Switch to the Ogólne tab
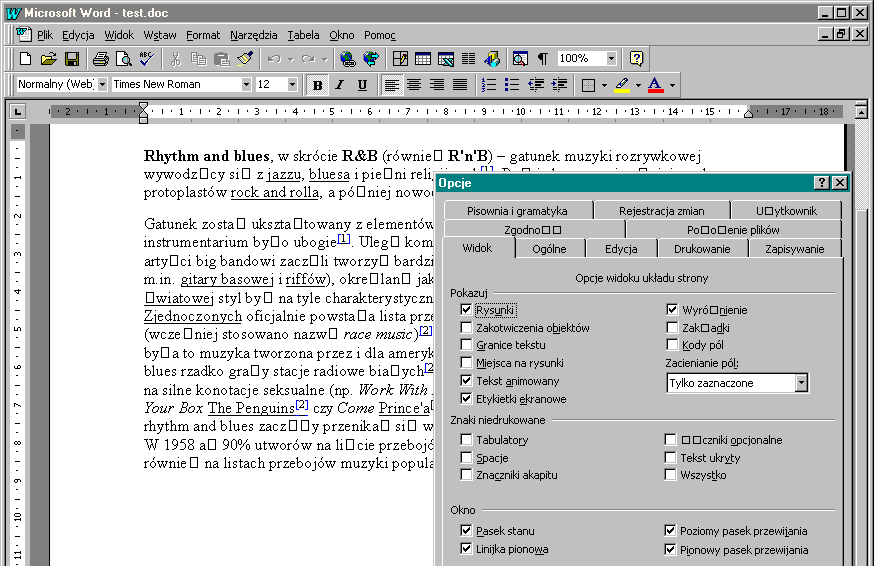The image size is (874, 566). [549, 249]
